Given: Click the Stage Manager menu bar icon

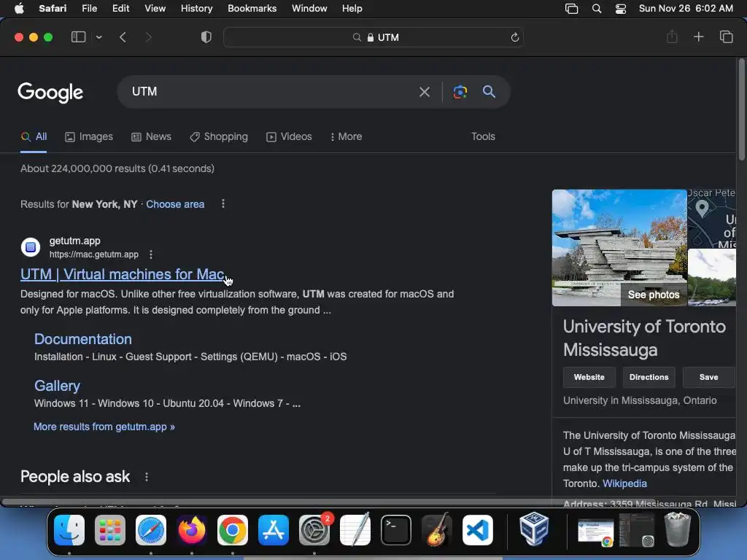Looking at the screenshot, I should pyautogui.click(x=571, y=9).
